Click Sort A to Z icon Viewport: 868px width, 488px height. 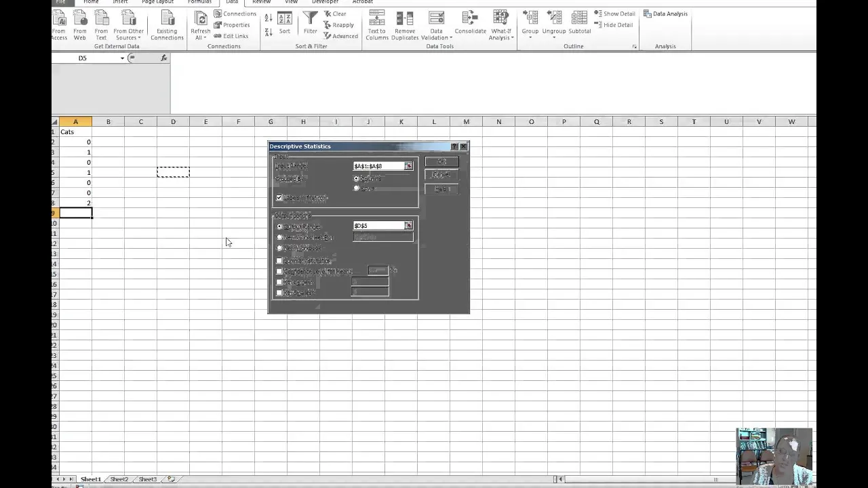(x=269, y=18)
